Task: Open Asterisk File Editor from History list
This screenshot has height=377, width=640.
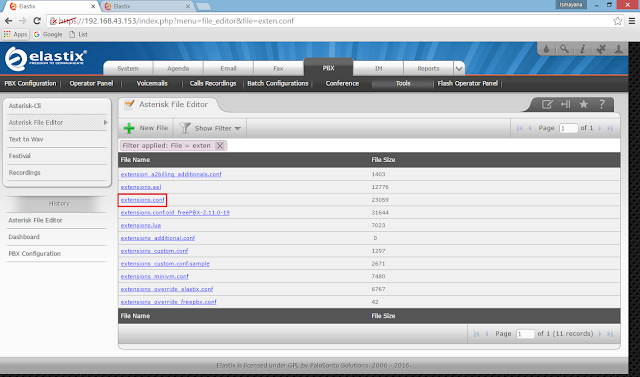Action: pyautogui.click(x=35, y=220)
